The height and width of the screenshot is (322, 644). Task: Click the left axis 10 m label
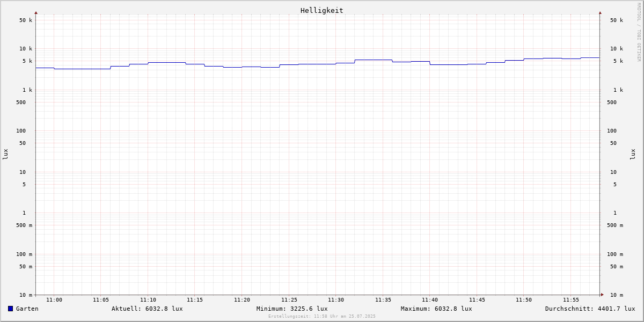pos(26,295)
